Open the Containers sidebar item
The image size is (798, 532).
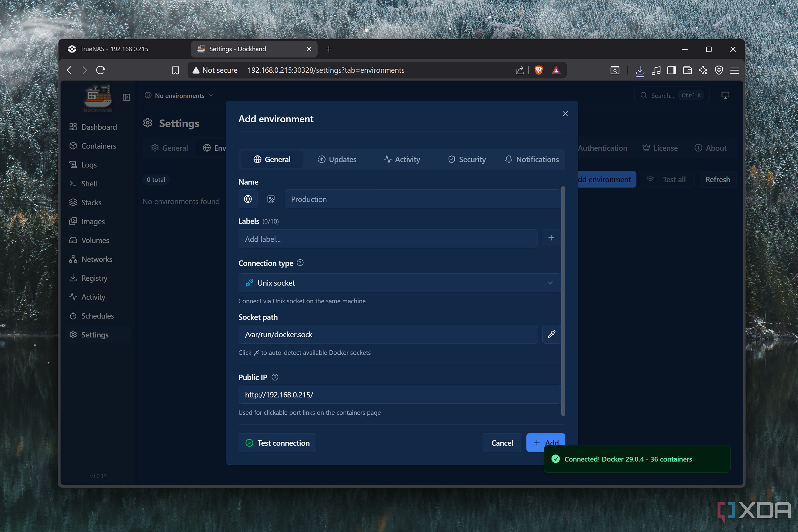click(93, 146)
